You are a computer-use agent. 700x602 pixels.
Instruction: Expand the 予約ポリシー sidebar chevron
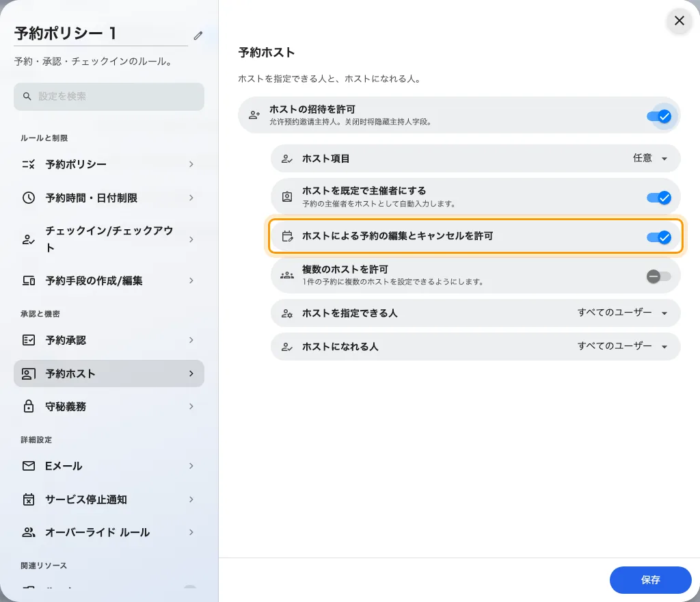191,164
